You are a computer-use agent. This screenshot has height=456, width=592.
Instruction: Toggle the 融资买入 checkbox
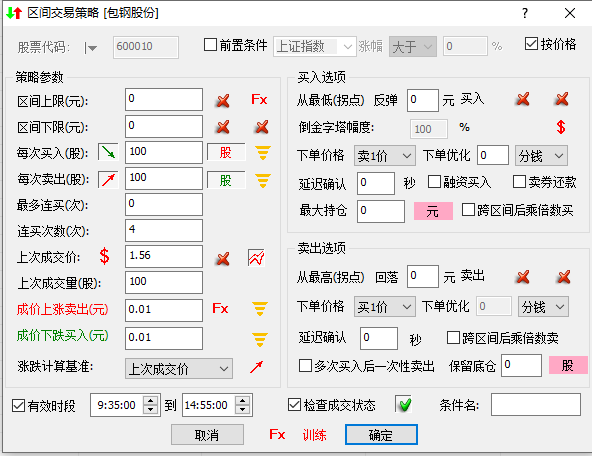[x=434, y=182]
